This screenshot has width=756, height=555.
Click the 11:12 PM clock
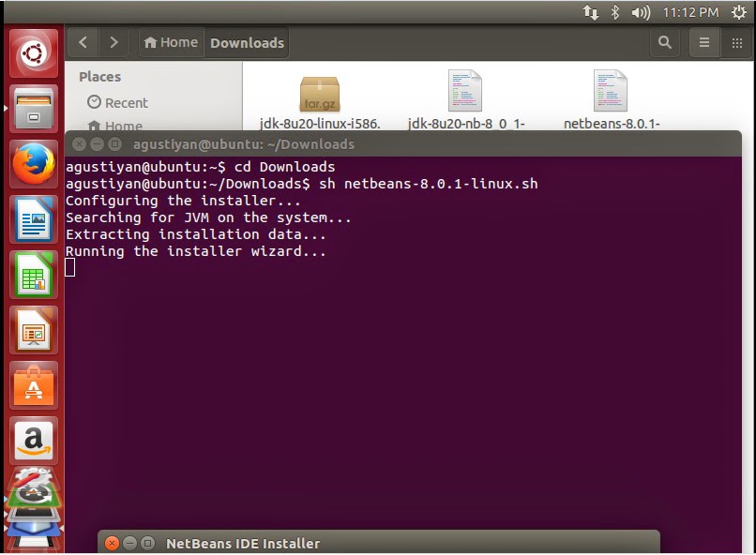(x=690, y=12)
